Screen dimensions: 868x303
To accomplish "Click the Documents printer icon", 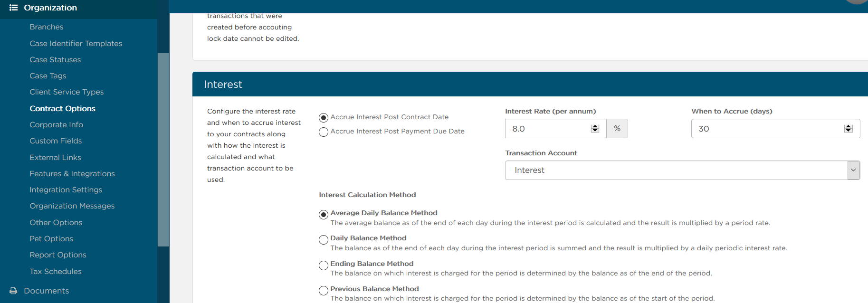I will tap(13, 291).
